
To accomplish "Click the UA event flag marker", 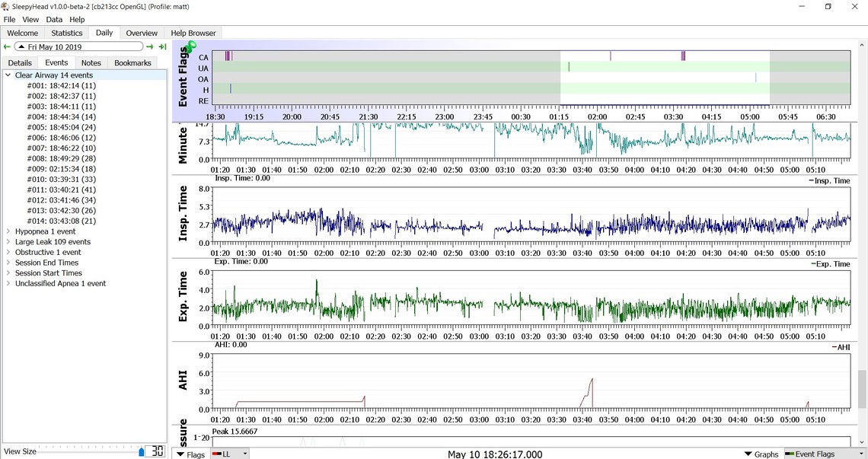I will [x=569, y=67].
